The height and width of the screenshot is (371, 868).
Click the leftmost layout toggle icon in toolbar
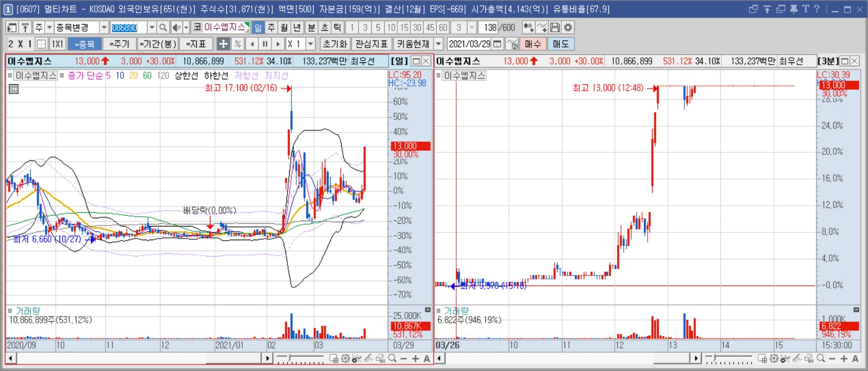pyautogui.click(x=12, y=27)
